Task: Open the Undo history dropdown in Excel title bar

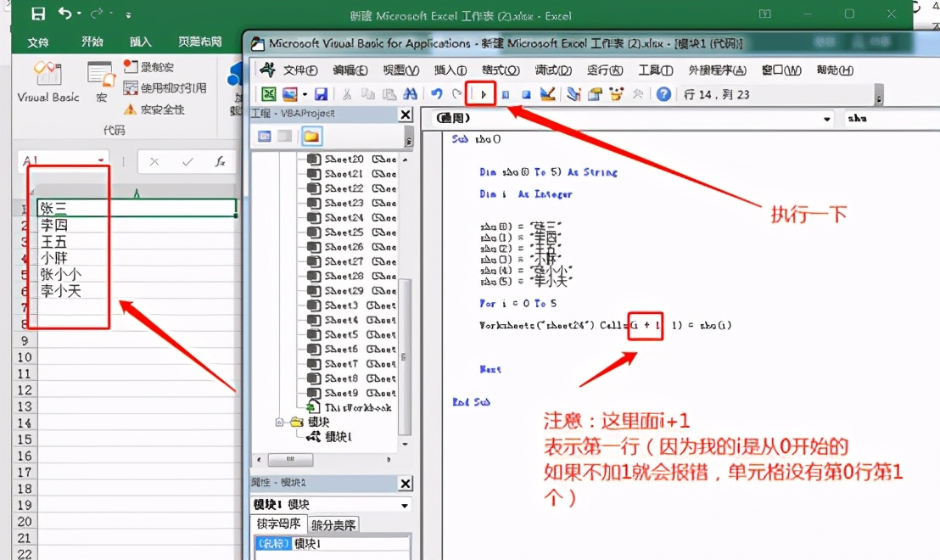Action: pos(79,14)
